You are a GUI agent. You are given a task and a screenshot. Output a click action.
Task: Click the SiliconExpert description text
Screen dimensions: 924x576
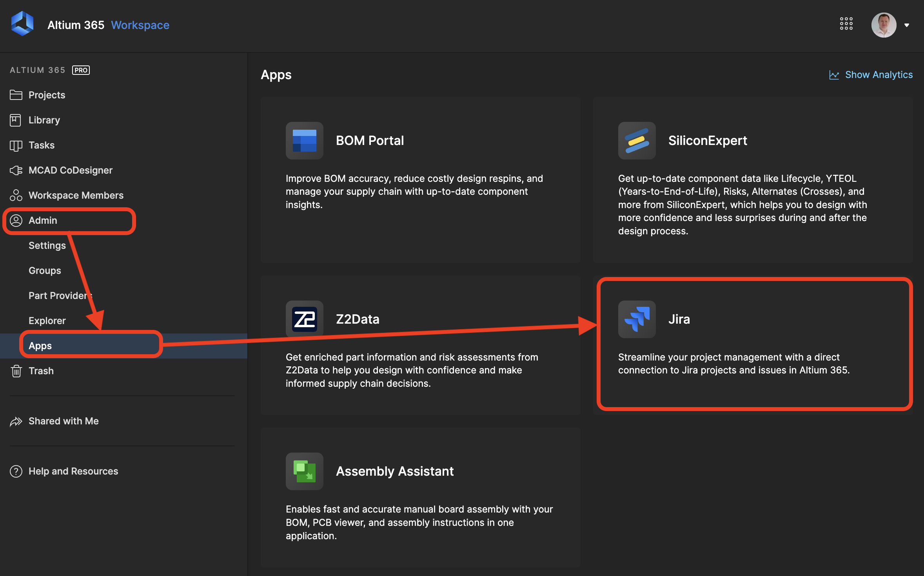pos(742,205)
